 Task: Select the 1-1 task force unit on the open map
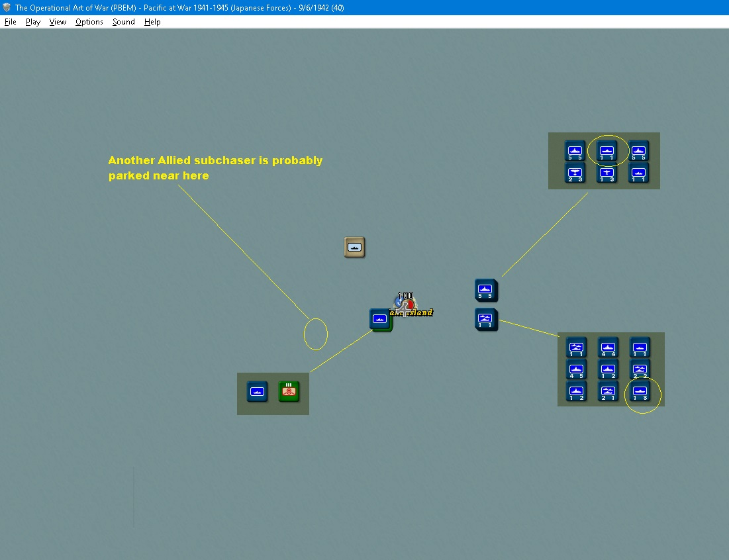[x=485, y=319]
